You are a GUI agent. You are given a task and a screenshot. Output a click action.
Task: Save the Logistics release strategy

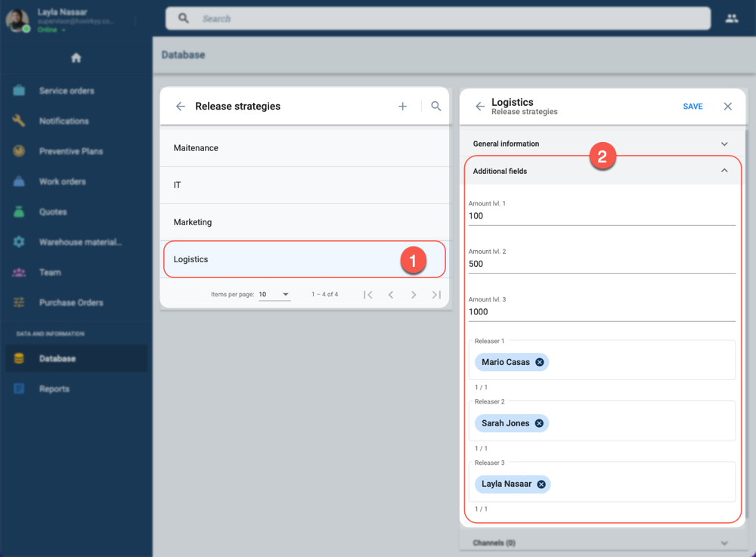(692, 107)
